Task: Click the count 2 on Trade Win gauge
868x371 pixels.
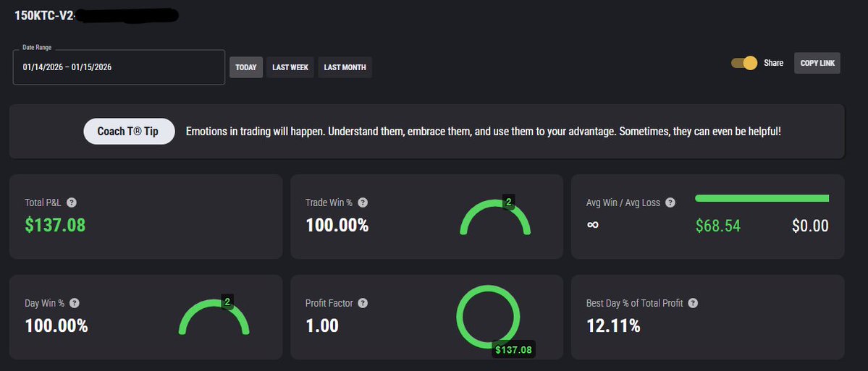Action: [x=508, y=202]
